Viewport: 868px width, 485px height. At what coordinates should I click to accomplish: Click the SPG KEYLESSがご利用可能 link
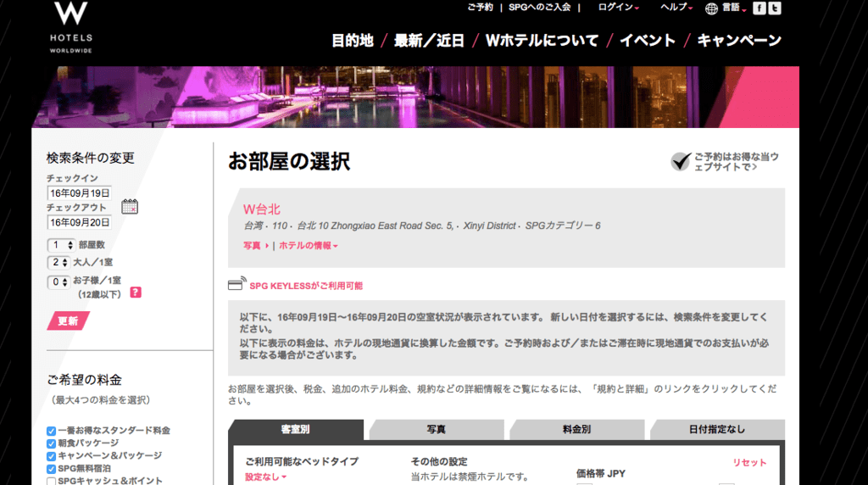(306, 286)
